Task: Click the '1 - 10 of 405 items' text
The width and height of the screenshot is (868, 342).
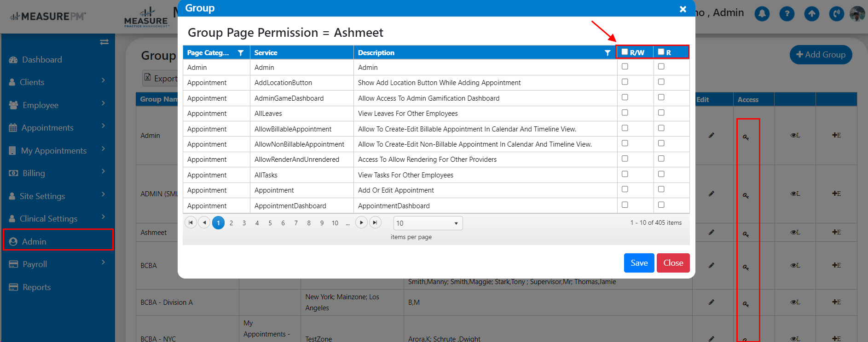Action: point(656,222)
